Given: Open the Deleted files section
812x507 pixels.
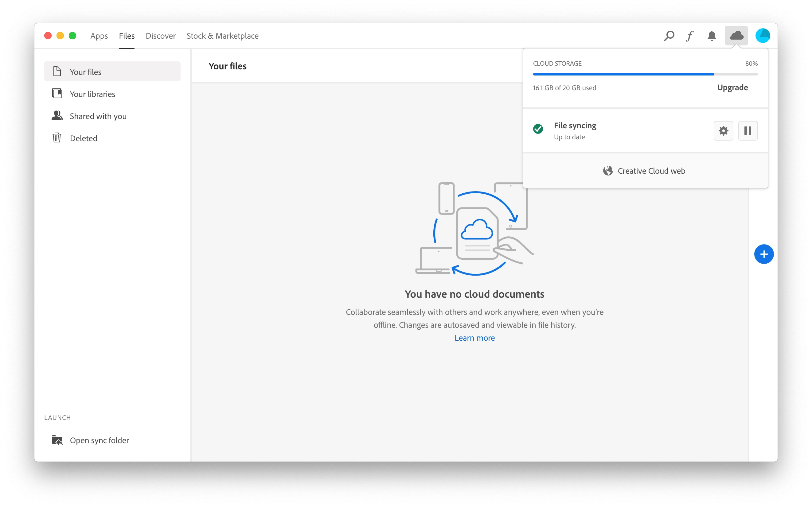Looking at the screenshot, I should (83, 138).
